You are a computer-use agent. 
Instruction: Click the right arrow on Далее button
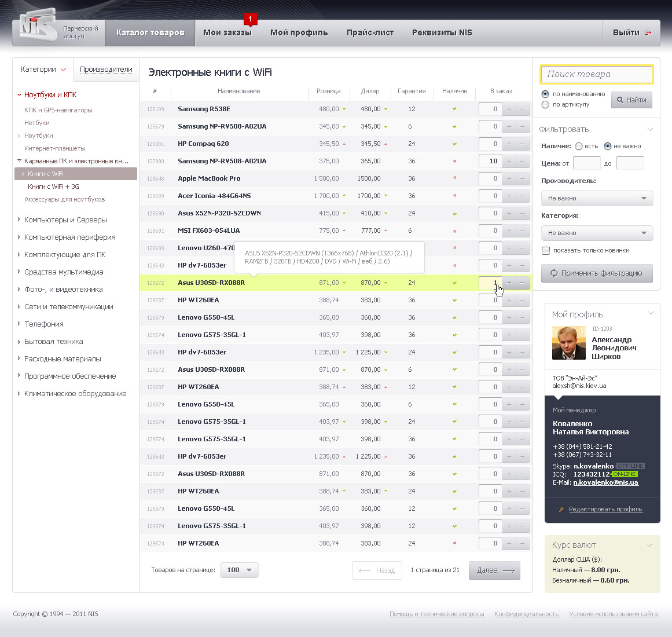click(509, 570)
